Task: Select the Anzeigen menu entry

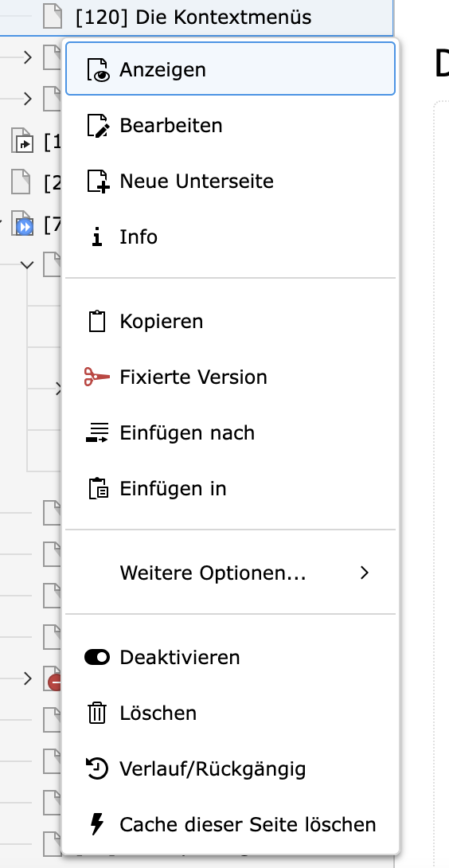Action: click(x=230, y=70)
